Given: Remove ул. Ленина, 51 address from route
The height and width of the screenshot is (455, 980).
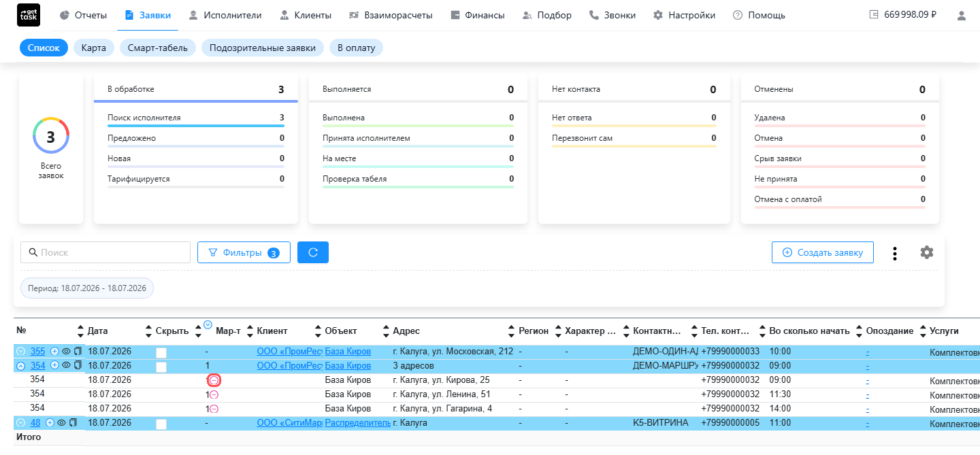Looking at the screenshot, I should point(214,394).
